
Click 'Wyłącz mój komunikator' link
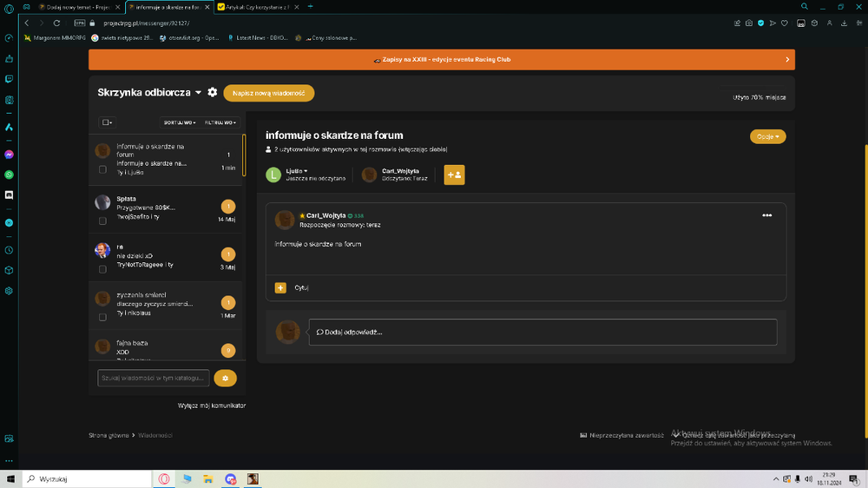coord(212,406)
